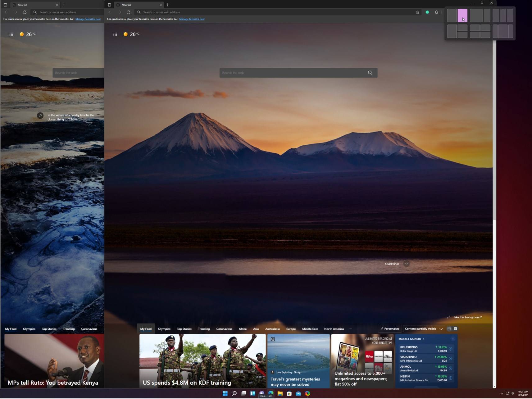The image size is (532, 399).
Task: Click the Personalize button
Action: tap(390, 329)
